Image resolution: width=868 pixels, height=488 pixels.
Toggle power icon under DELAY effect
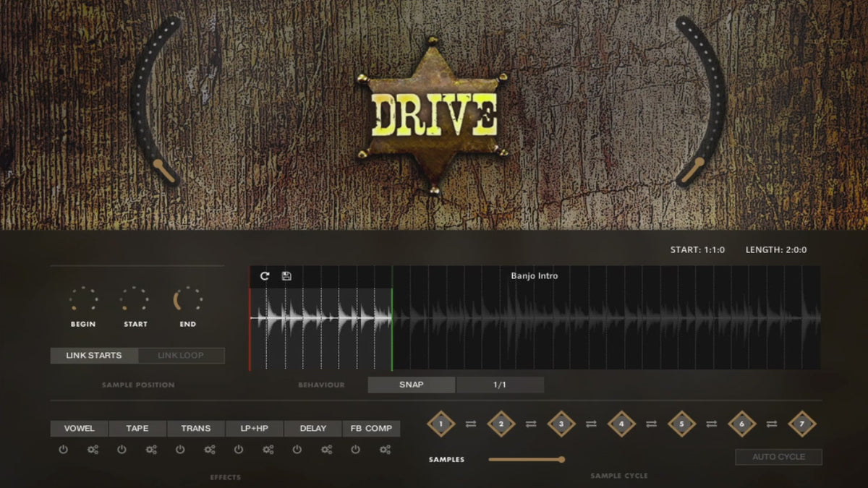pyautogui.click(x=297, y=450)
